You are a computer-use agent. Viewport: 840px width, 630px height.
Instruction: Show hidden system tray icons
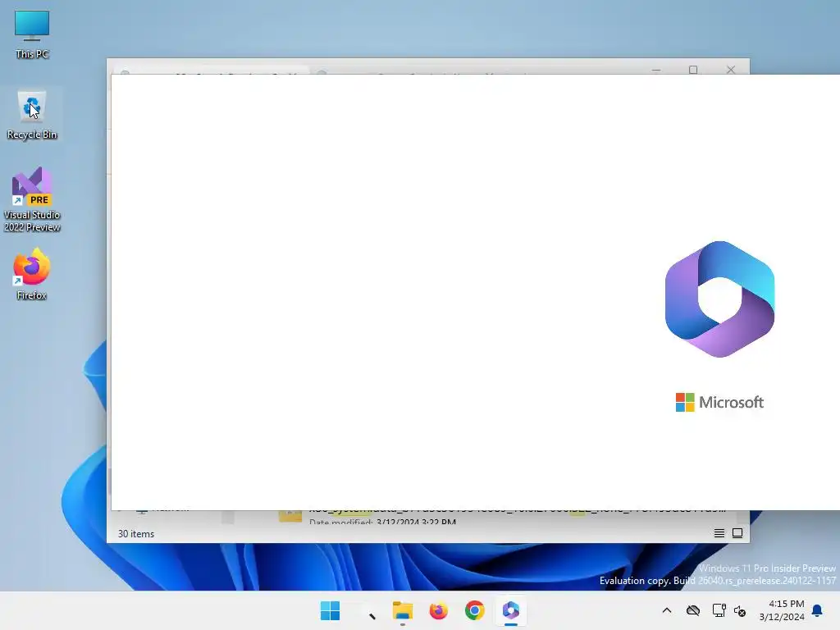(x=667, y=610)
